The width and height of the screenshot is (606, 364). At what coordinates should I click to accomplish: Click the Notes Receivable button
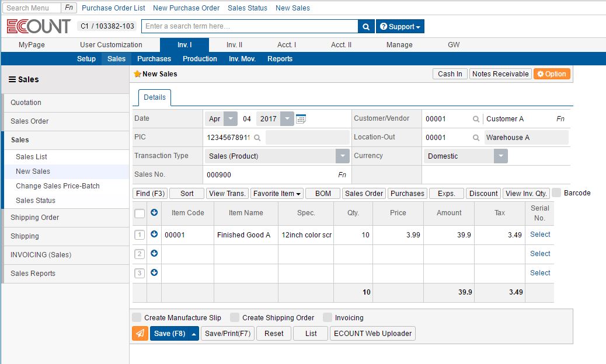pyautogui.click(x=500, y=73)
